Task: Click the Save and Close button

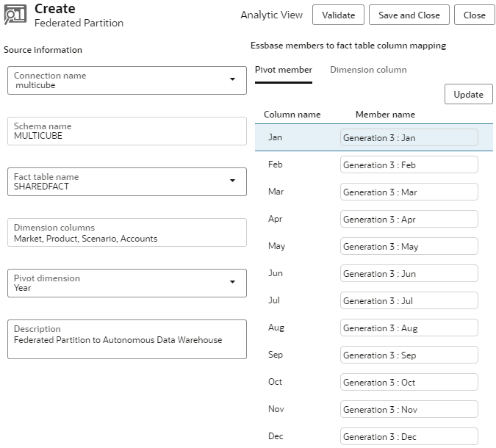Action: tap(409, 15)
